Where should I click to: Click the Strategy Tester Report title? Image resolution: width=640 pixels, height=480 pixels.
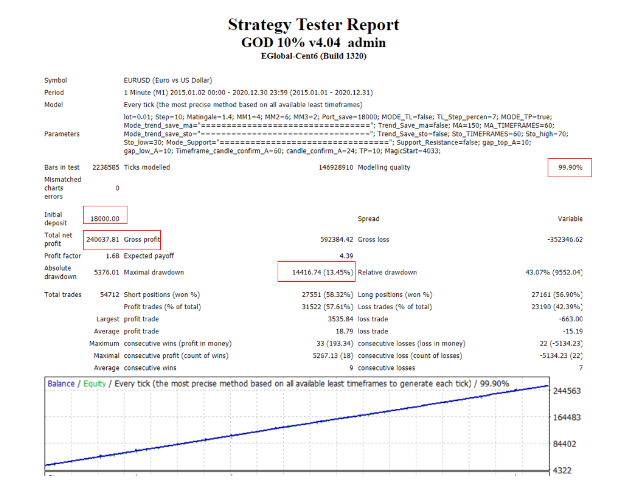(x=313, y=24)
